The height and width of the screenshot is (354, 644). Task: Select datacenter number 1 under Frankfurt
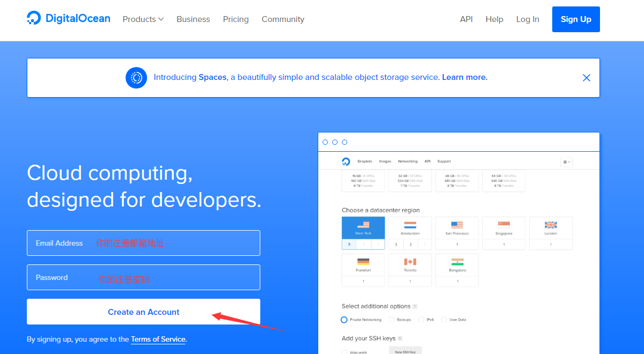(363, 281)
